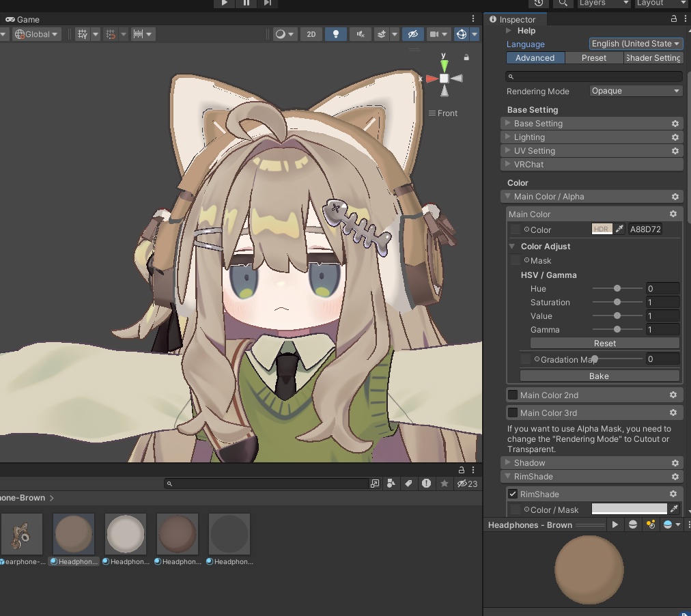Toggle hidden-objects scene visibility eye icon
The height and width of the screenshot is (616, 691).
413,34
